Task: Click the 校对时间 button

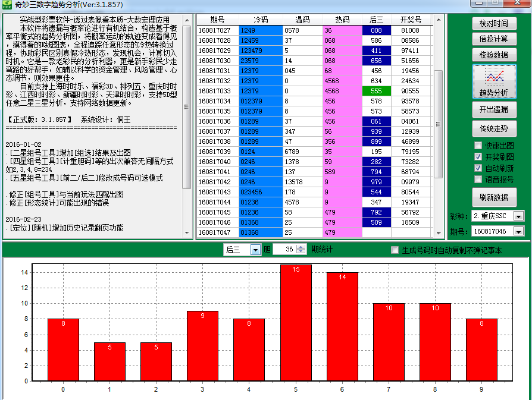Action: coord(494,23)
